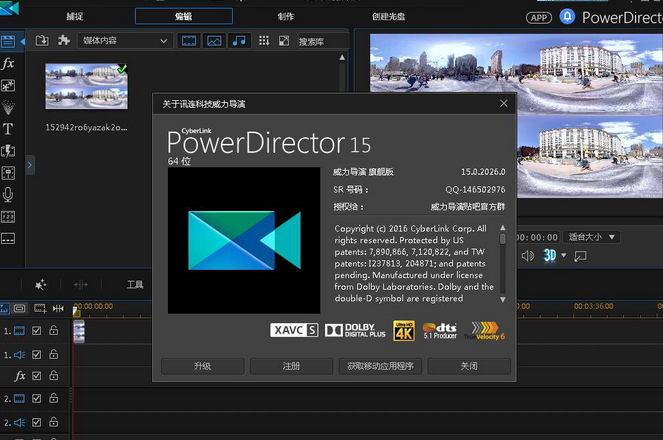Show video files filter
This screenshot has width=663, height=440.
189,41
